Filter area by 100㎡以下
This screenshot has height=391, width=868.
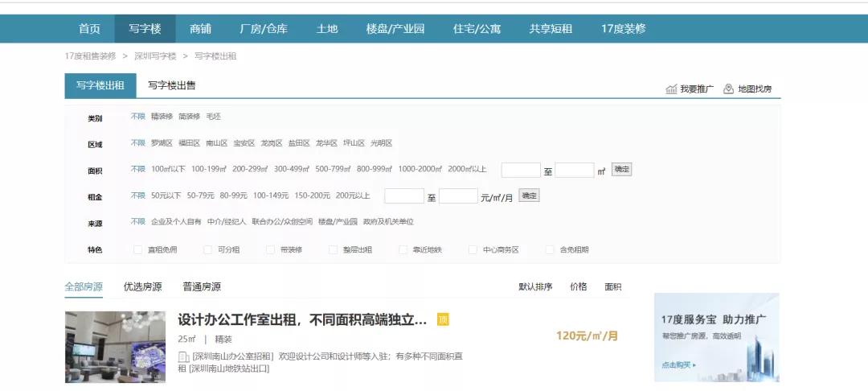click(x=168, y=170)
